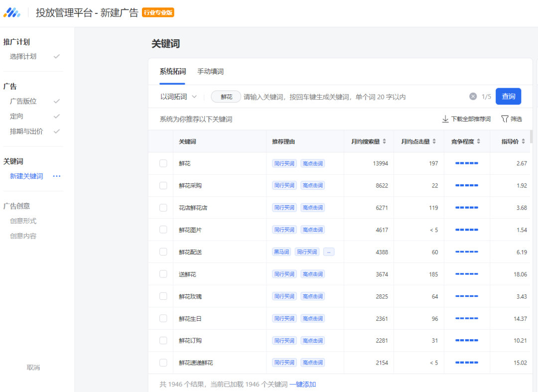
Task: Click the competition level bar on the 鲜花 row
Action: (x=467, y=163)
